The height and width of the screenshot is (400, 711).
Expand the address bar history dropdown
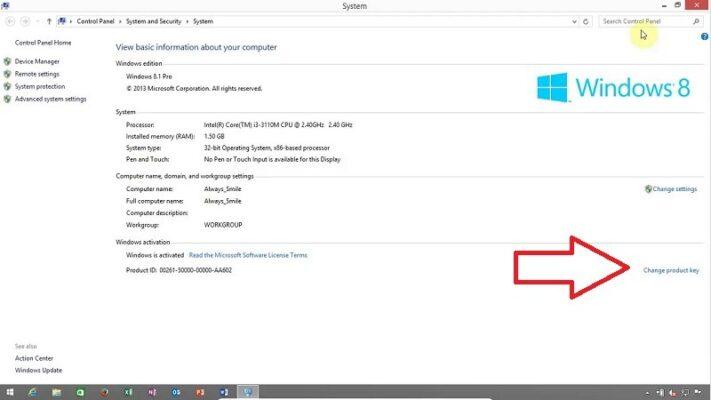574,21
